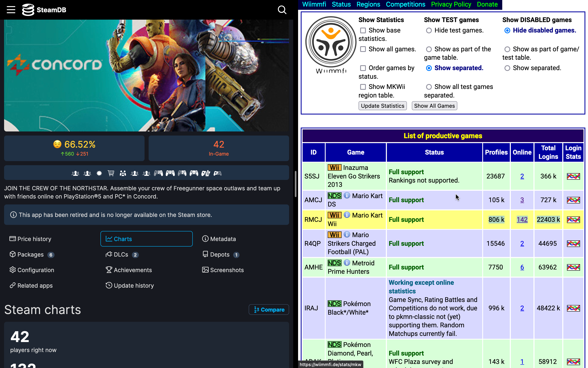This screenshot has height=368, width=588.
Task: Open login stats graph for IRAJ row
Action: pos(573,308)
